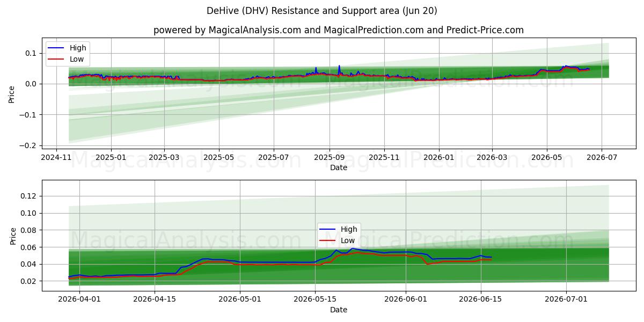Click the bottom chart x-axis label '2026-06-15'

pos(481,301)
